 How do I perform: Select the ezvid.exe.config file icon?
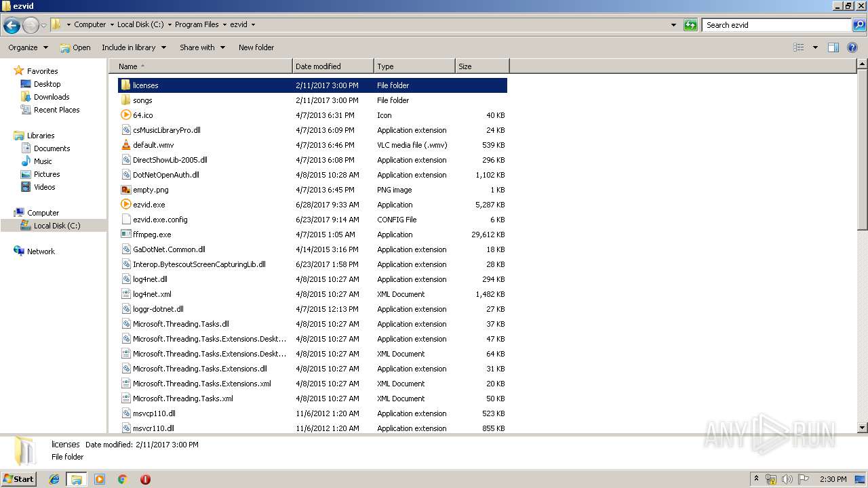click(x=125, y=220)
